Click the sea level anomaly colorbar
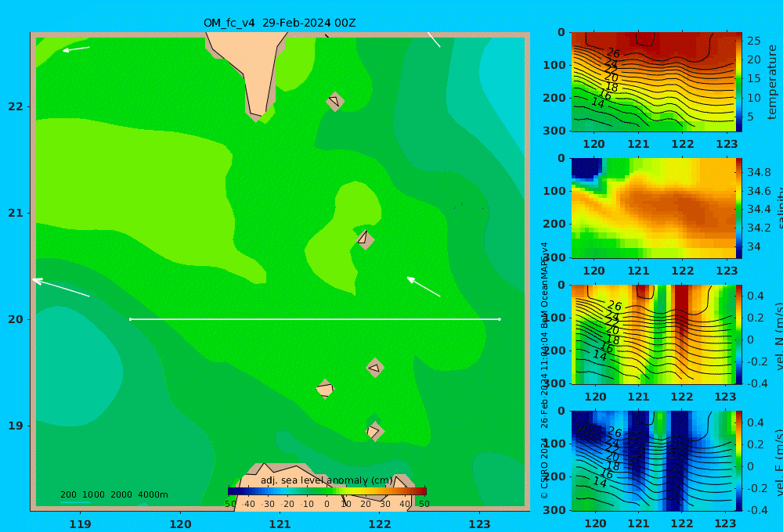 327,491
